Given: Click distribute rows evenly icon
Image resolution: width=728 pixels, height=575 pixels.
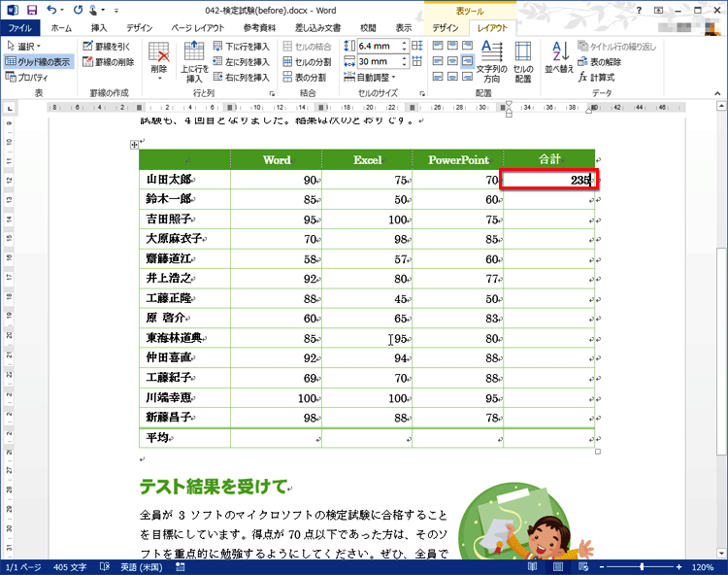Looking at the screenshot, I should click(x=417, y=46).
